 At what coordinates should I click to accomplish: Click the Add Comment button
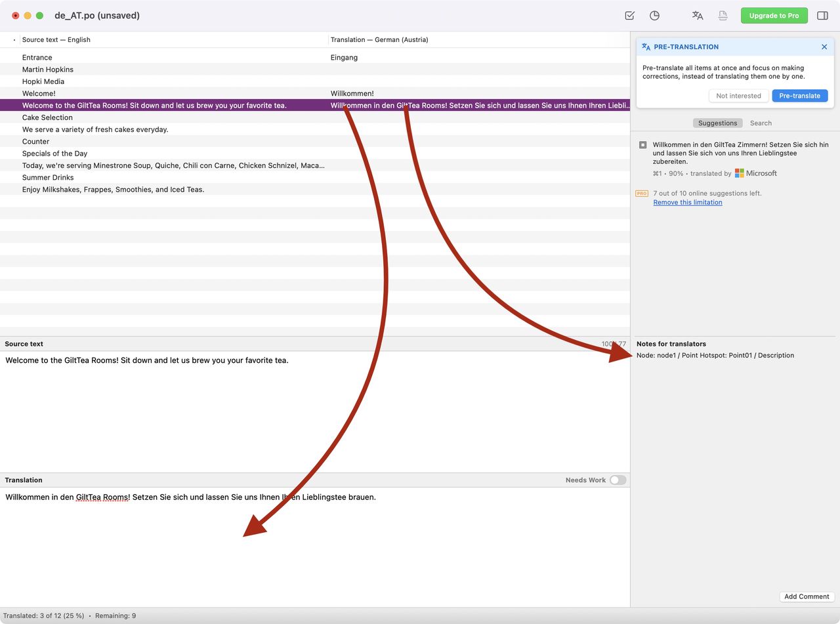pyautogui.click(x=807, y=596)
